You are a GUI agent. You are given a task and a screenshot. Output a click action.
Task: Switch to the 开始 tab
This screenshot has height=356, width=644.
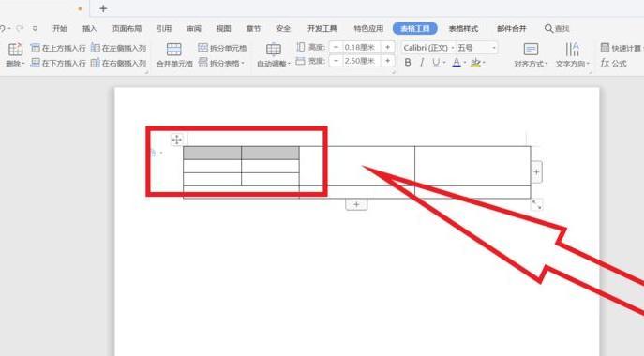tap(60, 28)
